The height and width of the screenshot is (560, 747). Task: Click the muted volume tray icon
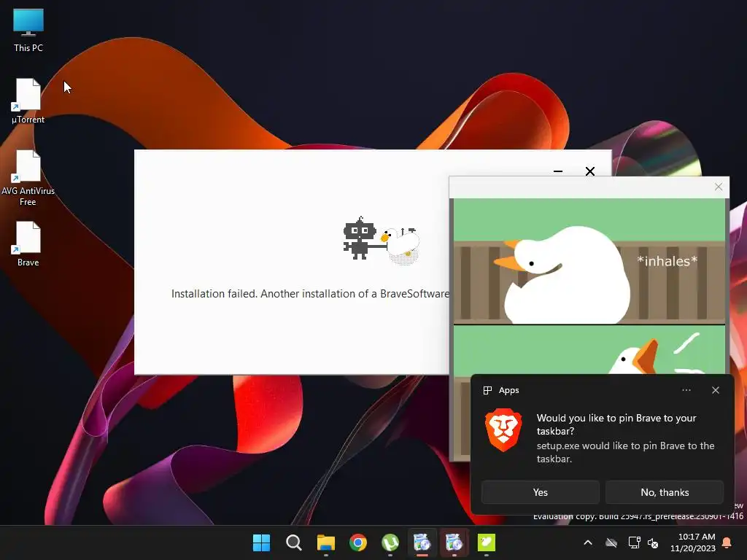653,542
